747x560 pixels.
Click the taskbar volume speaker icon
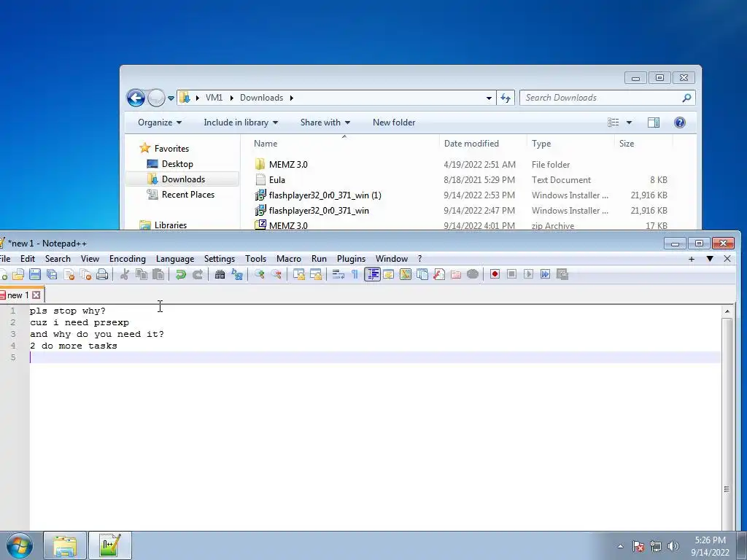point(673,546)
